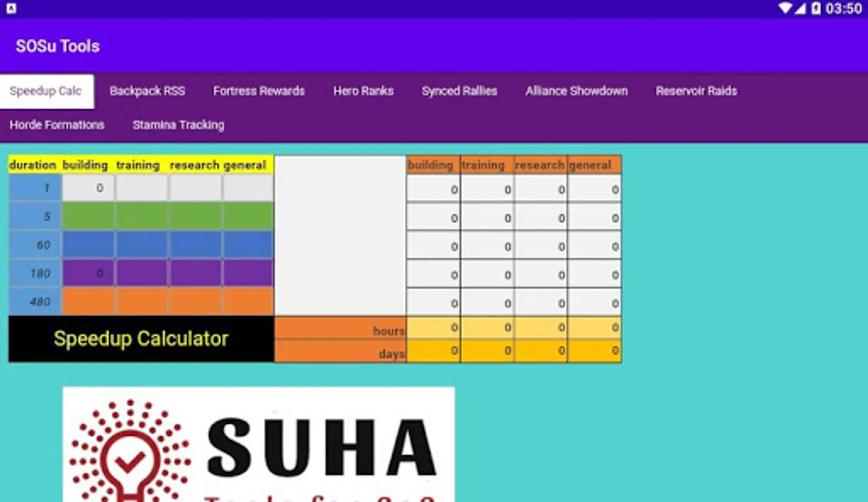Click the general days total cell
Screen dimensions: 868x502
(x=594, y=351)
